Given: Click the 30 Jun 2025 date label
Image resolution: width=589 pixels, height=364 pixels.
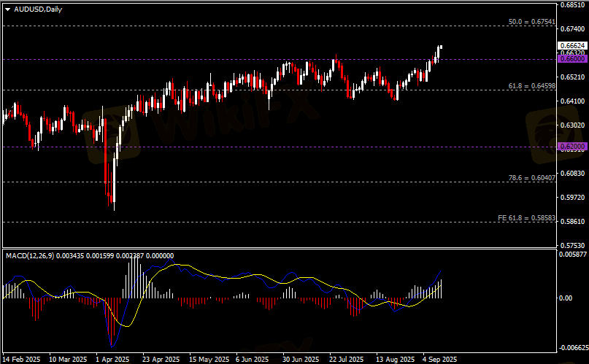Looking at the screenshot, I should pyautogui.click(x=300, y=359).
